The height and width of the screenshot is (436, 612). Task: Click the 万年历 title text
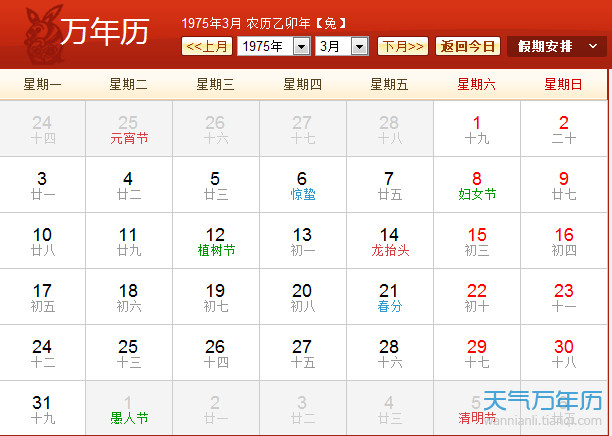pos(105,31)
